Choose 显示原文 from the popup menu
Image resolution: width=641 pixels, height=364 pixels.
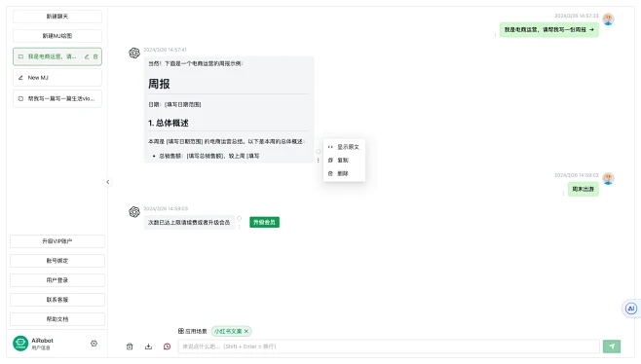[344, 147]
